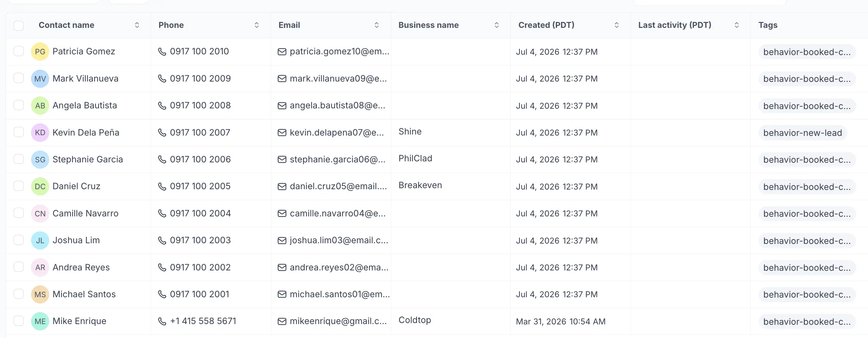Click the AB avatar for Angela Bautista
This screenshot has height=338, width=868.
40,106
